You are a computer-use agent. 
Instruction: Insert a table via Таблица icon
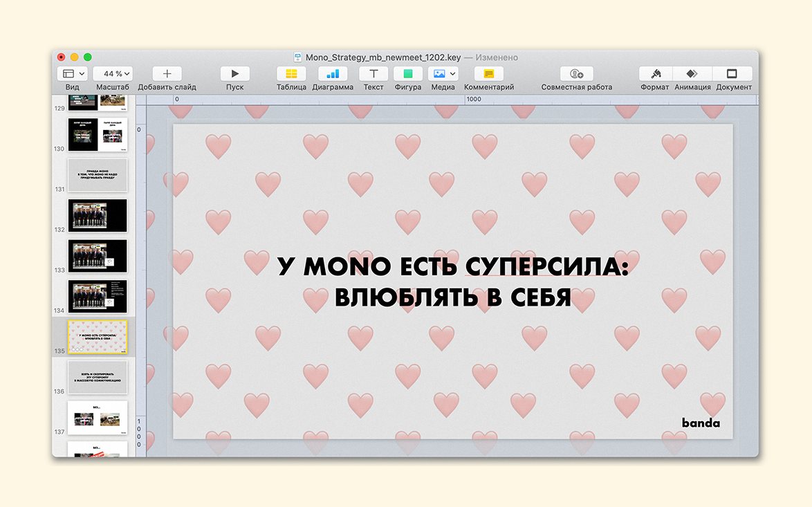pyautogui.click(x=292, y=73)
